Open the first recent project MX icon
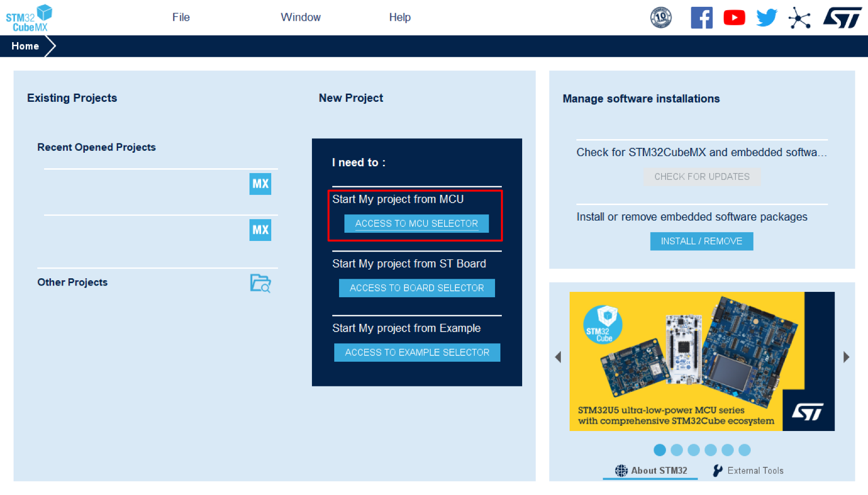The width and height of the screenshot is (868, 495). click(x=260, y=184)
